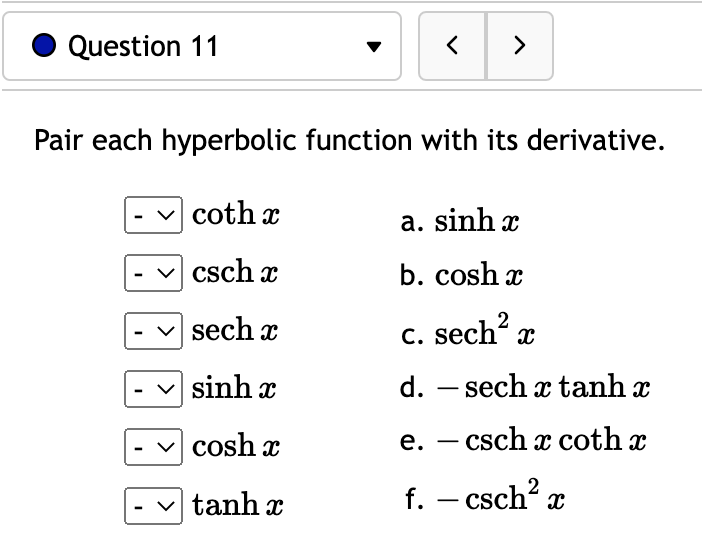Open the answer dropdown for sech x
This screenshot has height=560, width=702.
tap(153, 331)
